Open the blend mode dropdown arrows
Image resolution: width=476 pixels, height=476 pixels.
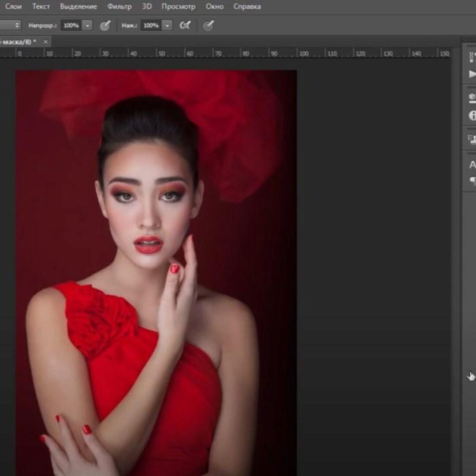tap(17, 26)
